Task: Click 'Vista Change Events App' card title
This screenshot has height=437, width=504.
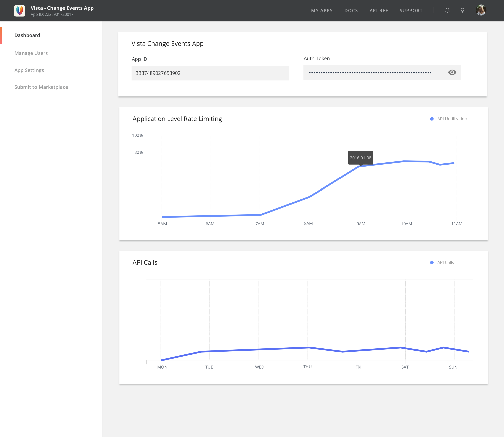Action: point(168,44)
